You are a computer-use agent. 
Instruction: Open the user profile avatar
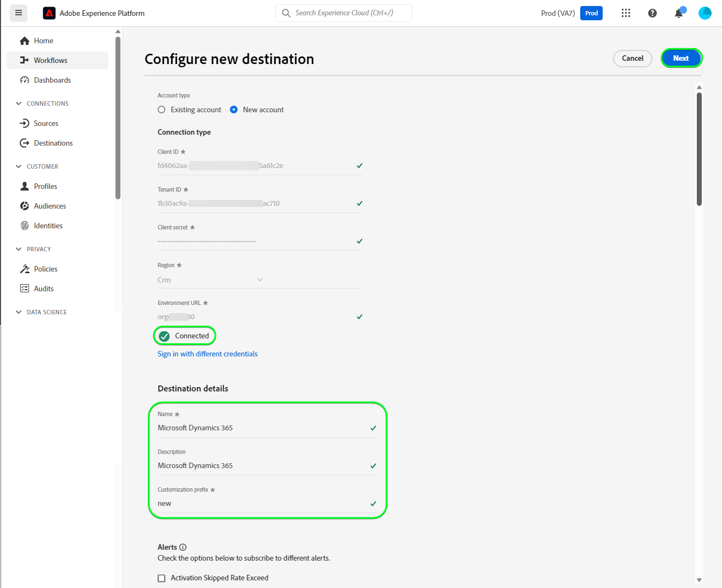pos(705,13)
